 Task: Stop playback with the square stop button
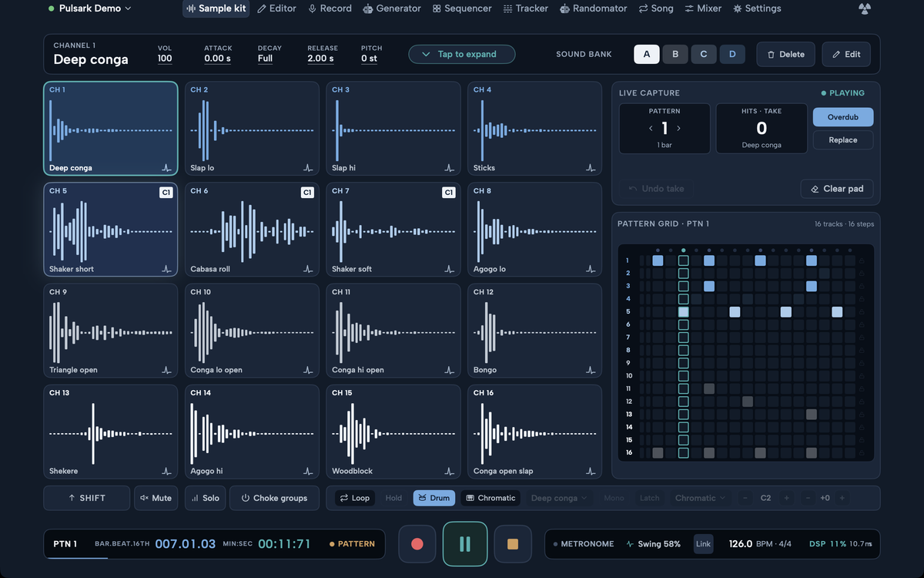(513, 544)
